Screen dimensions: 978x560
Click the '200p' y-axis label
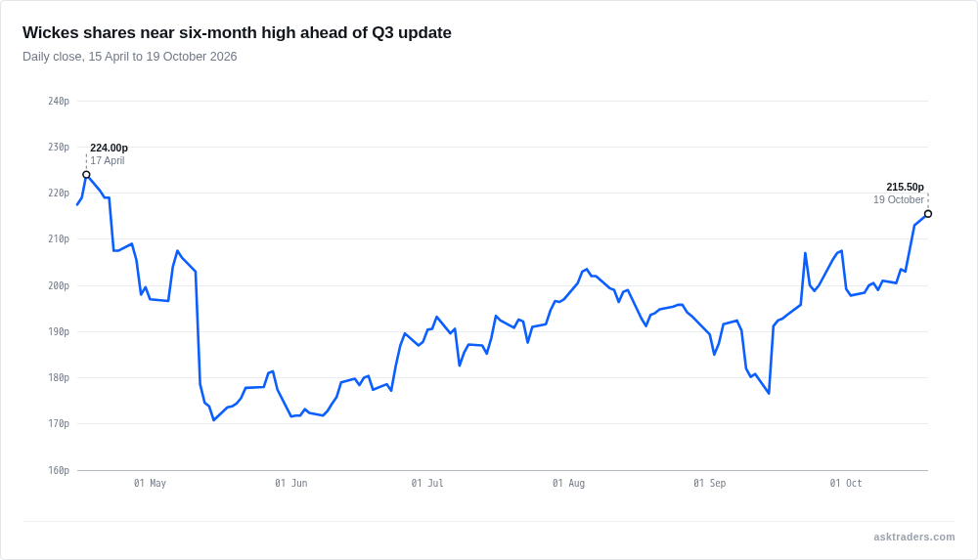pos(59,285)
